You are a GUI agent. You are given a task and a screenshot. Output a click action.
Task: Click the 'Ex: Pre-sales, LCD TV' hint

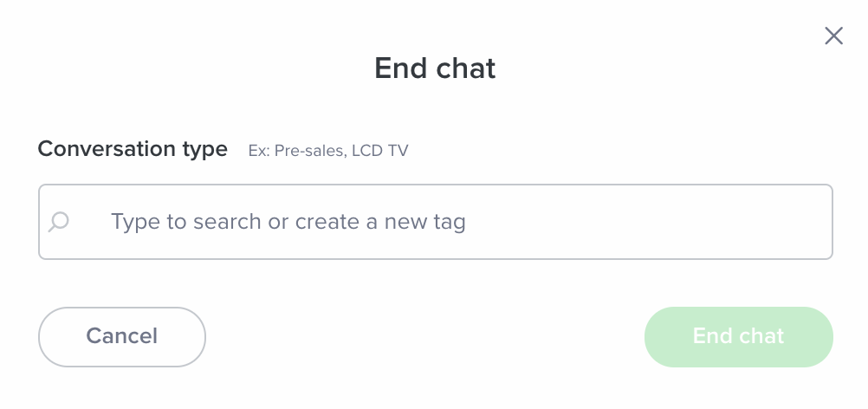[327, 151]
